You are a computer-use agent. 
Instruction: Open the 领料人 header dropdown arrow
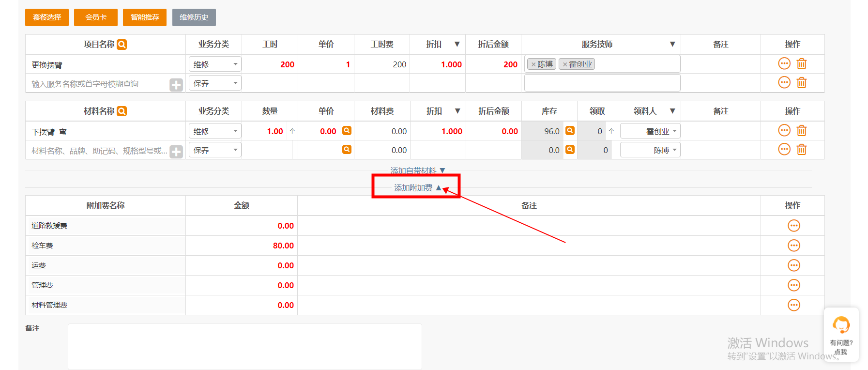(x=672, y=111)
